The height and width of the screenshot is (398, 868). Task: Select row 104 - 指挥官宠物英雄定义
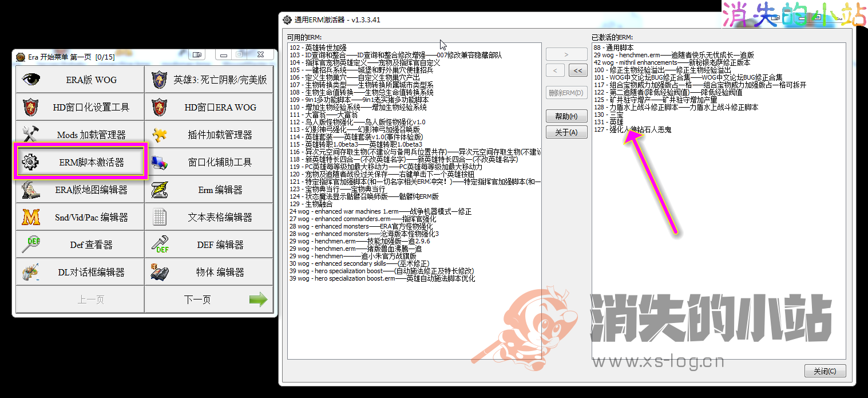click(415, 62)
